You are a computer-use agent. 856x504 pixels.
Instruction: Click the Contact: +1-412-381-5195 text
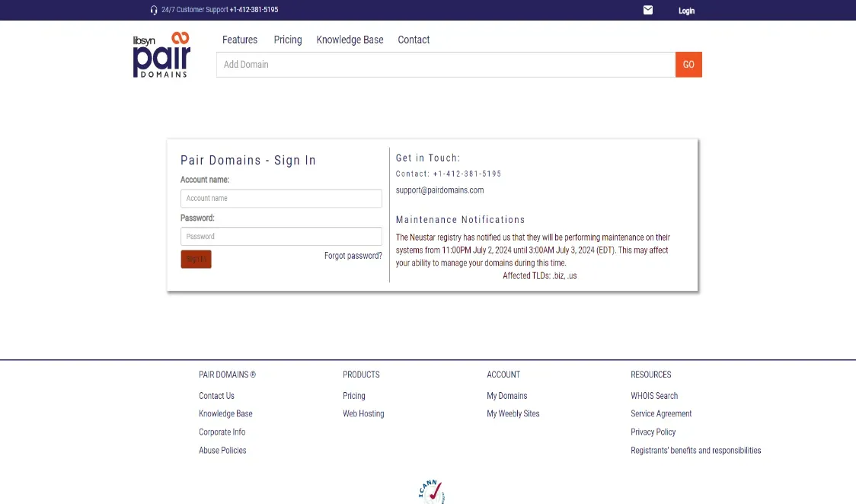449,174
